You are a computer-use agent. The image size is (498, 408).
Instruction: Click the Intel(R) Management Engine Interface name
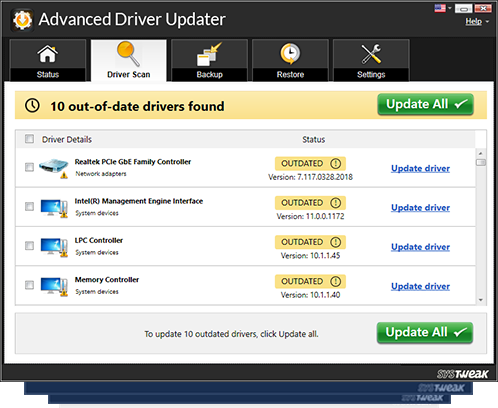pyautogui.click(x=139, y=201)
